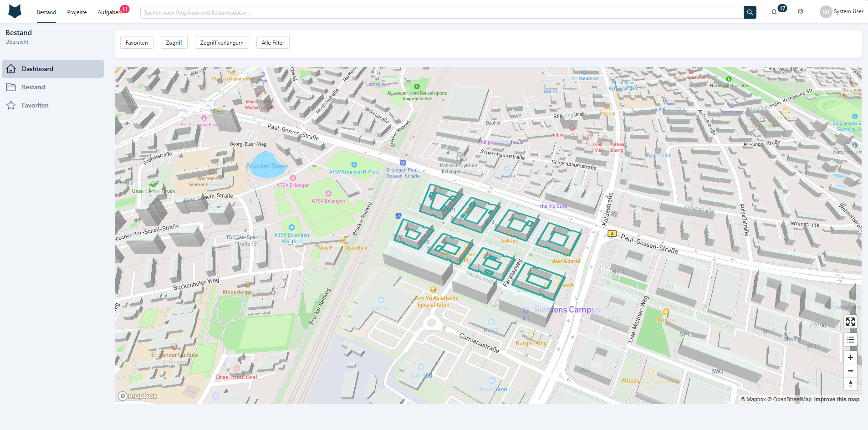Click the Zugriff verlängern button
This screenshot has width=868, height=430.
[222, 43]
